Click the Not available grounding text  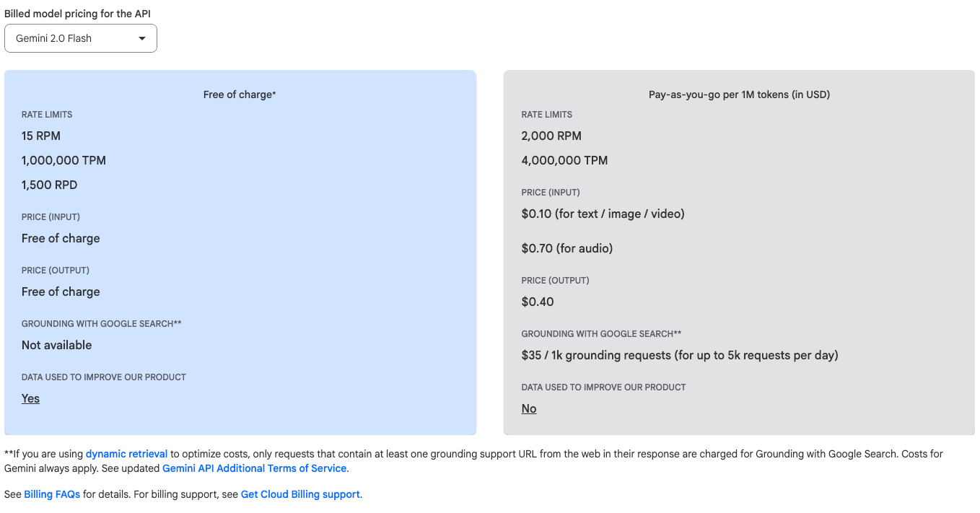[x=56, y=345]
